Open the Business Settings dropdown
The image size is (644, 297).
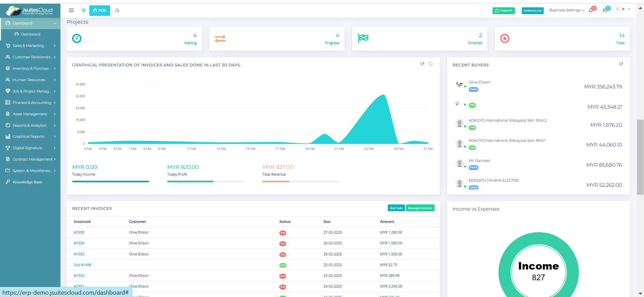566,10
